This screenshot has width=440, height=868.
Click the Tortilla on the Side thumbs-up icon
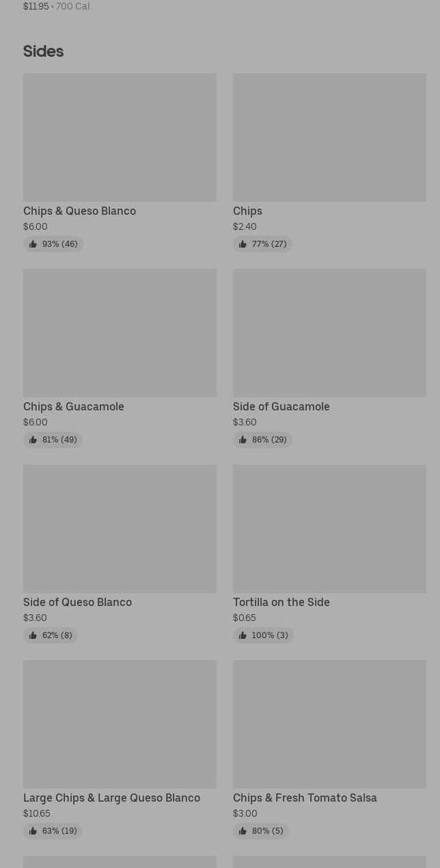pos(243,635)
